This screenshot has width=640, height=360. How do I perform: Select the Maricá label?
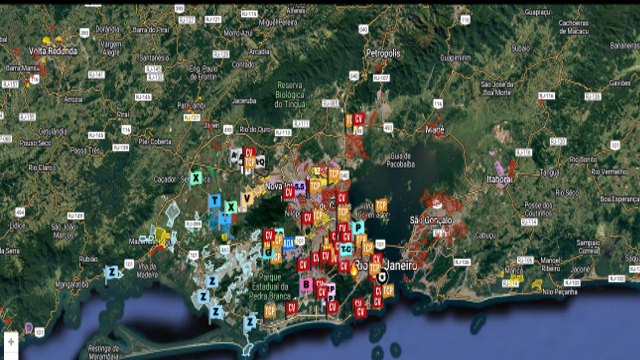[513, 270]
